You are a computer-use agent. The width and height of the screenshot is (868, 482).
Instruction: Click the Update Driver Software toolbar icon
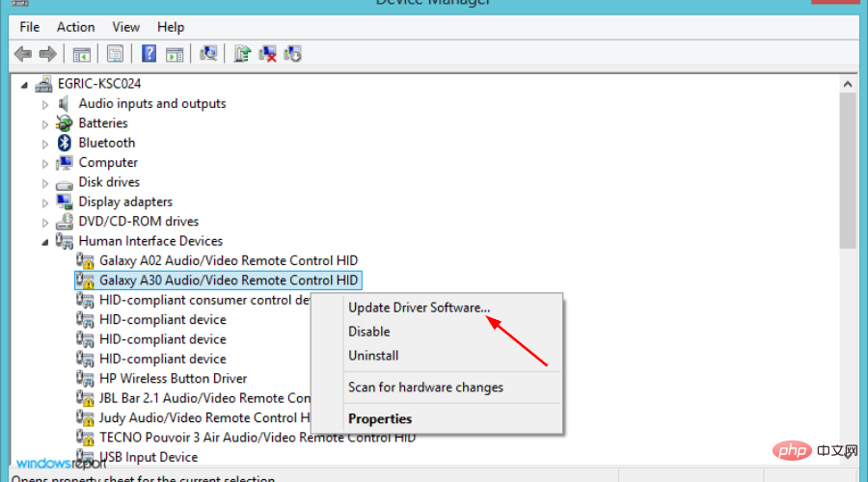point(242,54)
